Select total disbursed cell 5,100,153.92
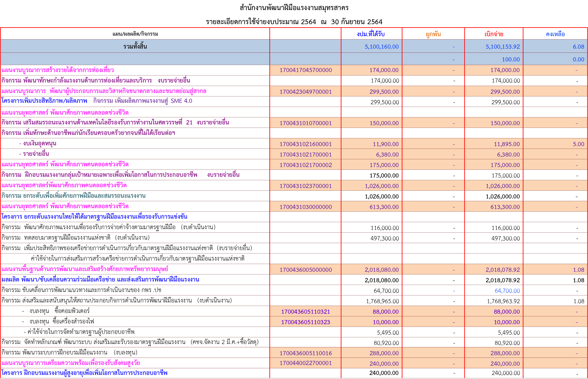The height and width of the screenshot is (379, 588). point(503,47)
